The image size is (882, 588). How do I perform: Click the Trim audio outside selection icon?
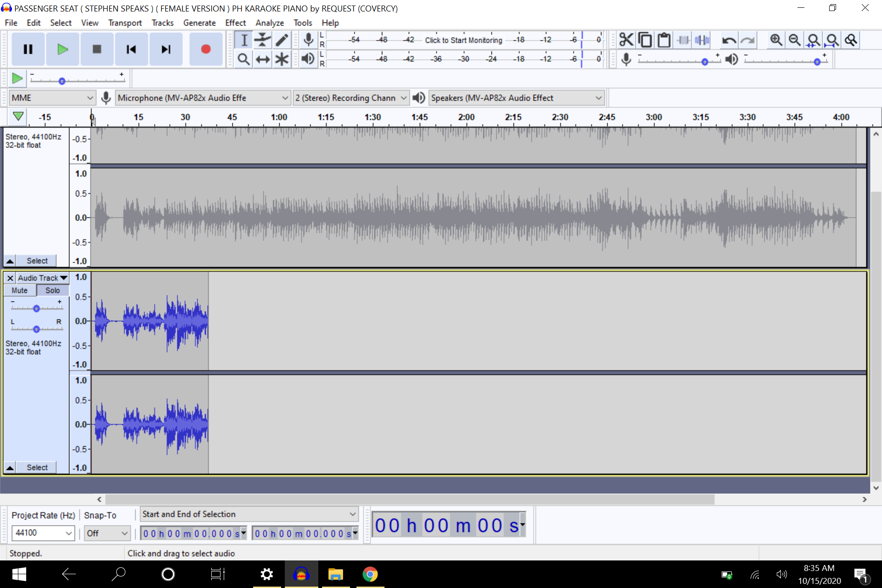683,40
